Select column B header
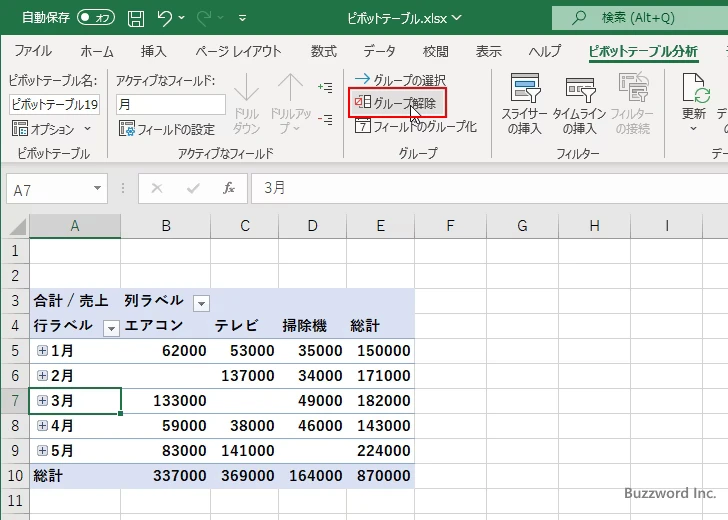The image size is (728, 520). [x=166, y=226]
